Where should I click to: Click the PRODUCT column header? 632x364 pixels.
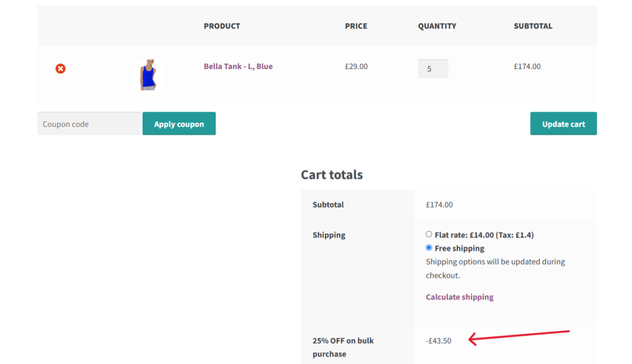pos(222,26)
